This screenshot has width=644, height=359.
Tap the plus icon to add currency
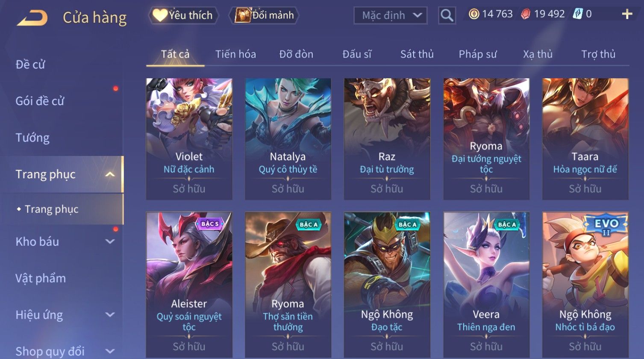627,15
